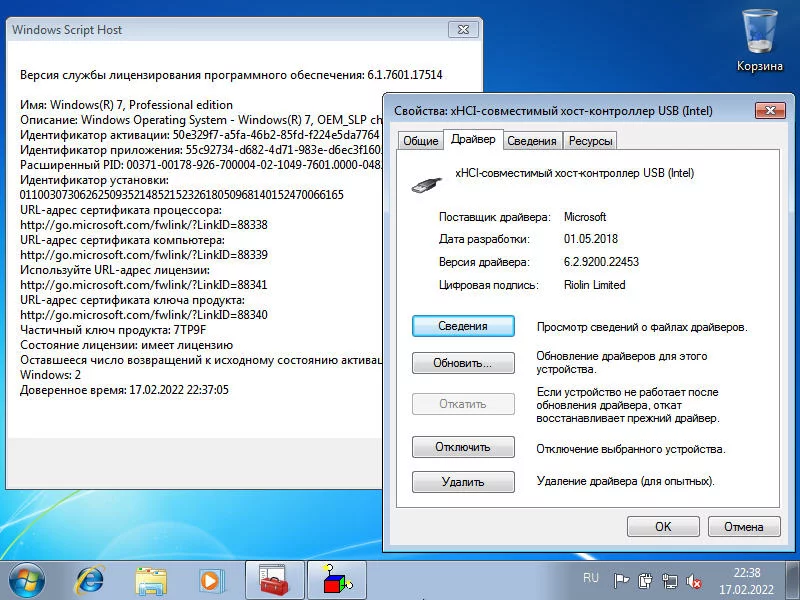Click the 'Windows: 2' line in Script Host
Image resolution: width=800 pixels, height=600 pixels.
tap(50, 374)
